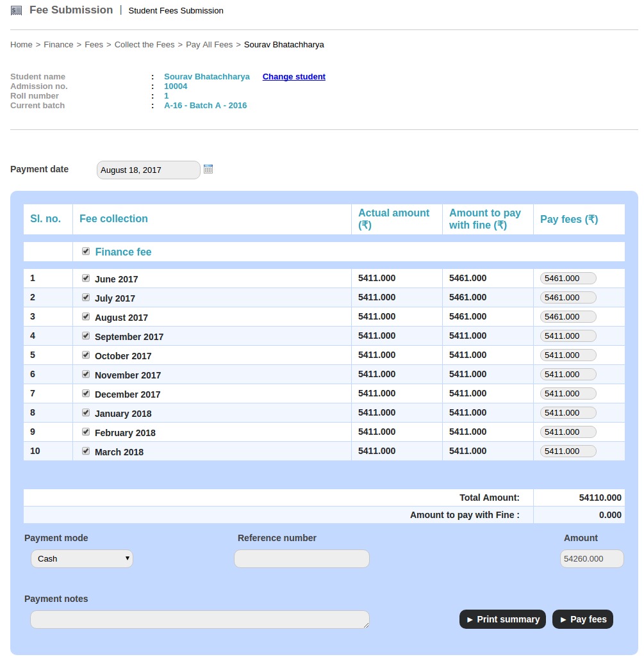Focus the Reference number field
The image size is (644, 657).
click(301, 558)
